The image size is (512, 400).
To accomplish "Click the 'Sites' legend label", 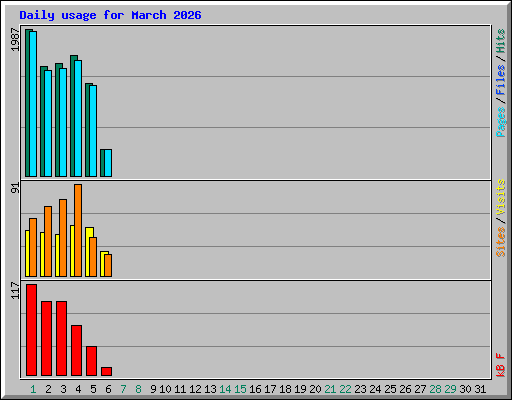I will tap(501, 242).
